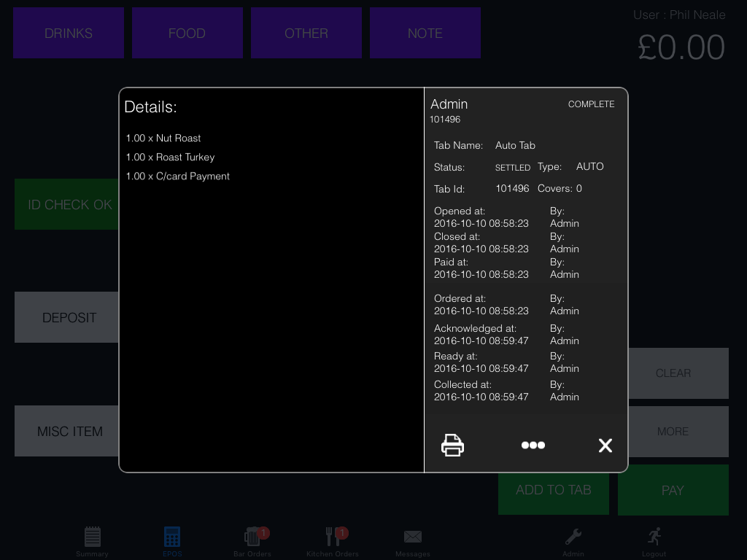Select the OTHER category tab

pos(306,33)
